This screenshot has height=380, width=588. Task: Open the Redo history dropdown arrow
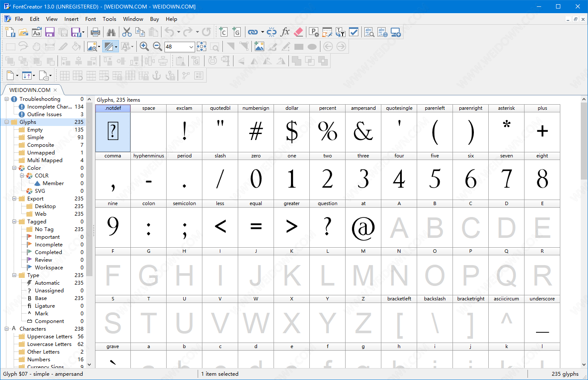[x=197, y=32]
